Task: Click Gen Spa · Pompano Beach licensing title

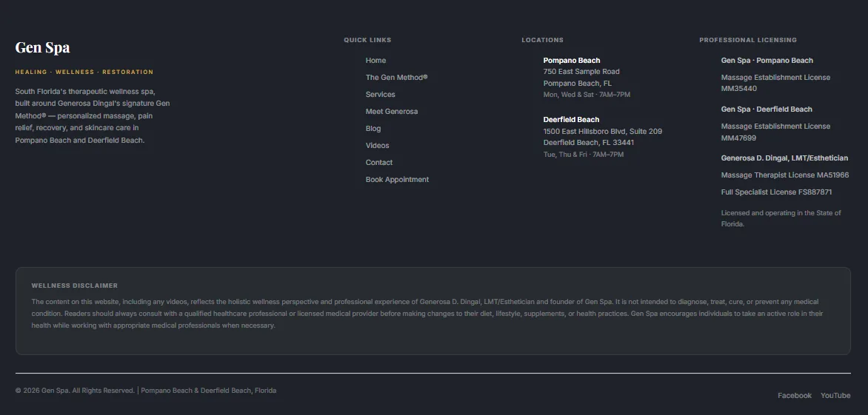Action: pyautogui.click(x=767, y=60)
